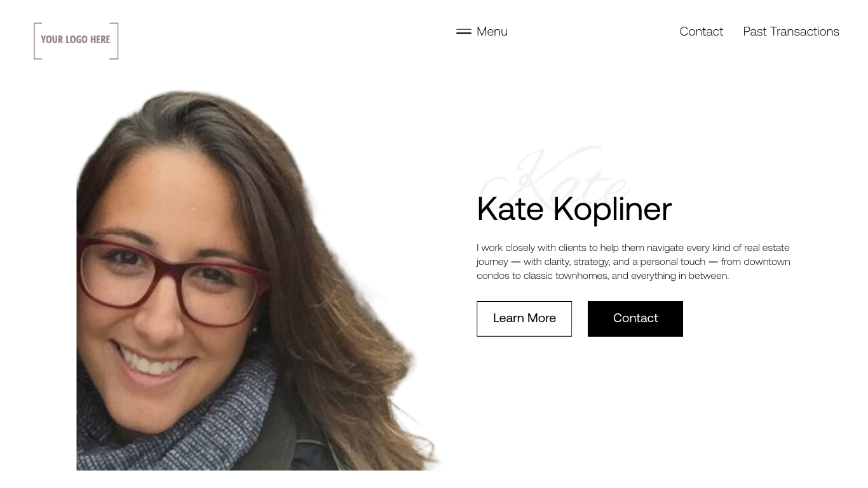The width and height of the screenshot is (868, 488).
Task: Go to Past Transactions page
Action: (791, 31)
